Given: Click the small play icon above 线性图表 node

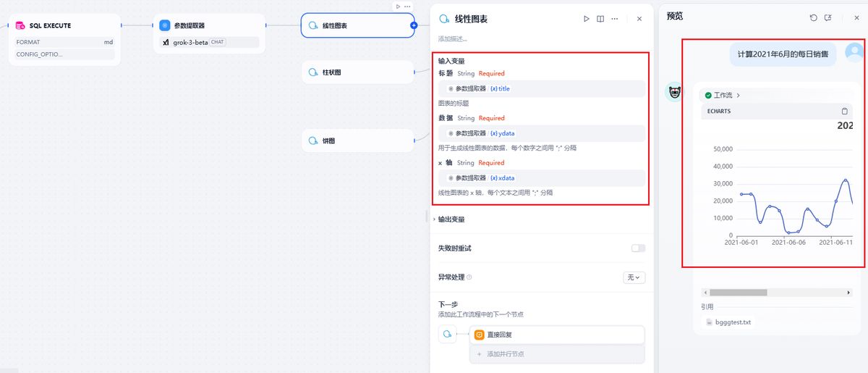Looking at the screenshot, I should click(x=398, y=7).
